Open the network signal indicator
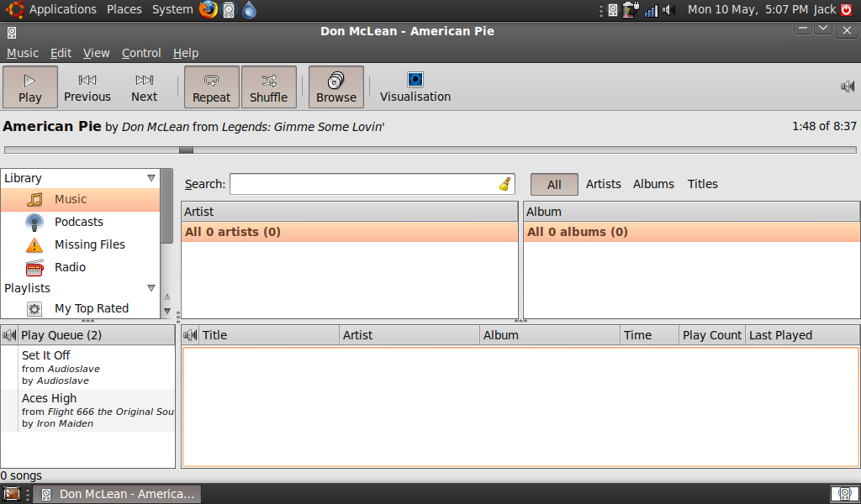Image resolution: width=861 pixels, height=504 pixels. [x=652, y=10]
